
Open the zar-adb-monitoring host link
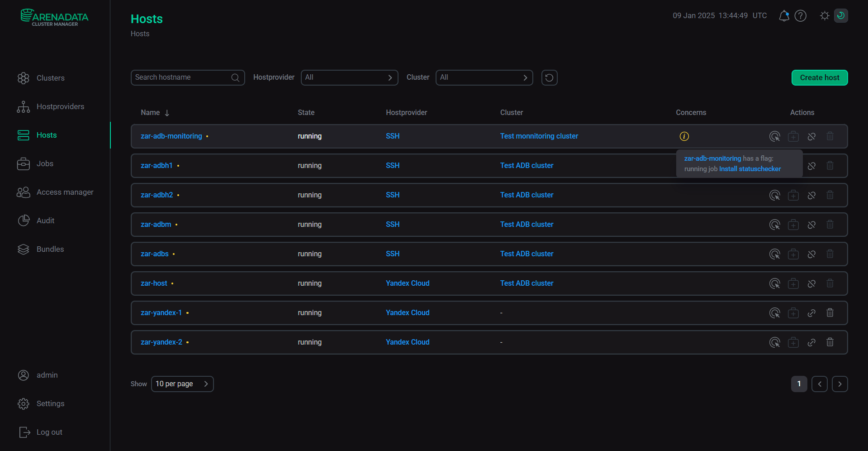(171, 136)
